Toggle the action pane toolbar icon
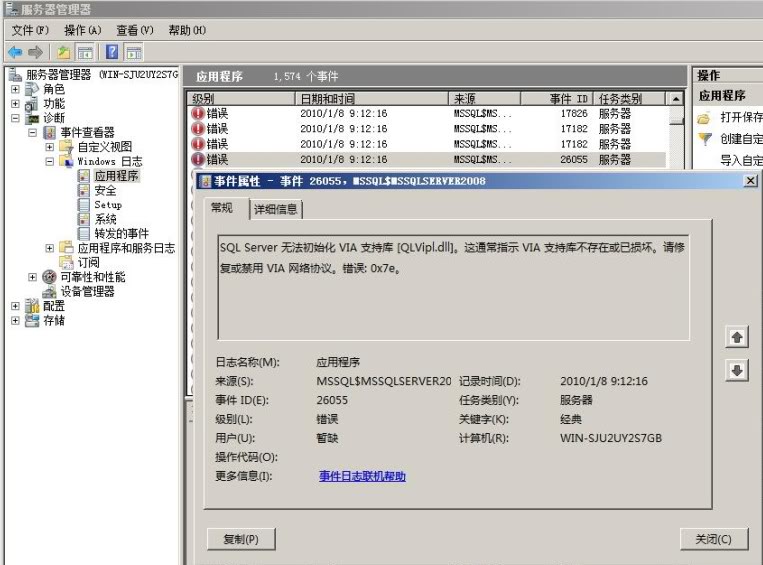This screenshot has height=565, width=763. point(134,52)
